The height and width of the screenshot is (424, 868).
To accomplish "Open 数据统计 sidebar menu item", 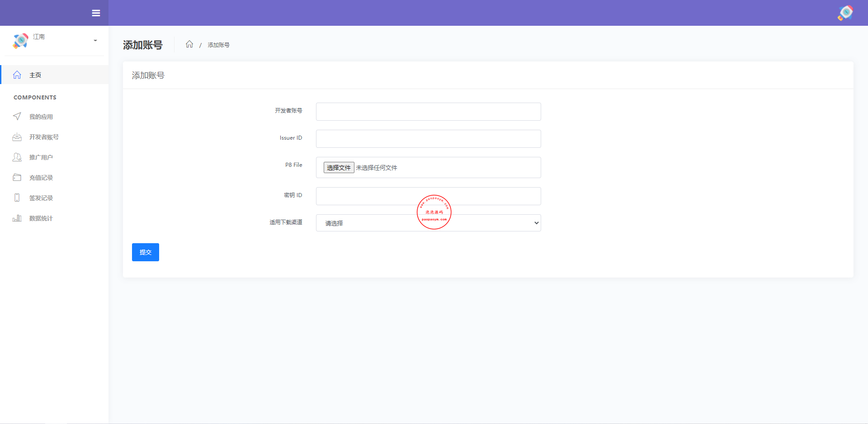I will pyautogui.click(x=41, y=218).
